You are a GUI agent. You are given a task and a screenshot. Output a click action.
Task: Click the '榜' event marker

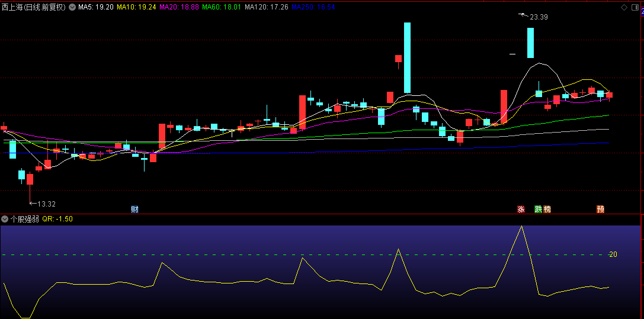point(547,209)
